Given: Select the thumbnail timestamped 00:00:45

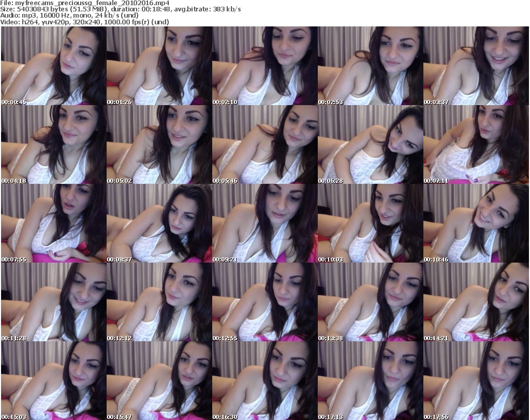Looking at the screenshot, I should coord(54,66).
